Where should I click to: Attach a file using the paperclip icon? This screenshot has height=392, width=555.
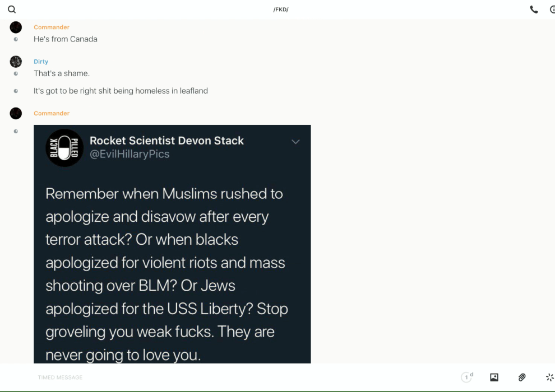pyautogui.click(x=522, y=377)
